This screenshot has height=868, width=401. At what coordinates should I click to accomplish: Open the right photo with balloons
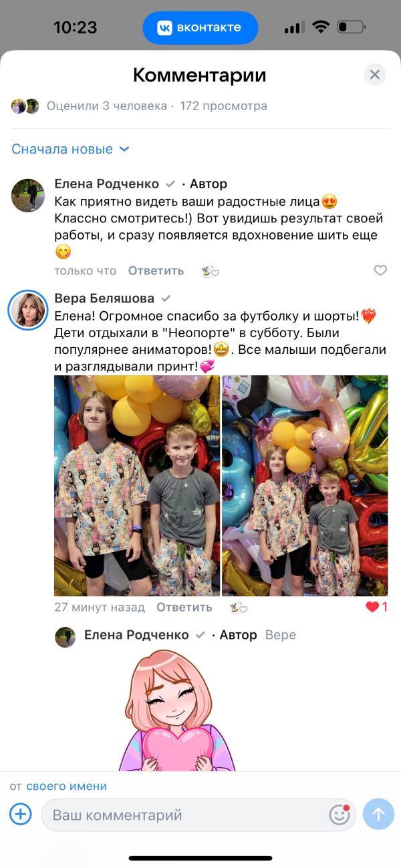point(305,485)
